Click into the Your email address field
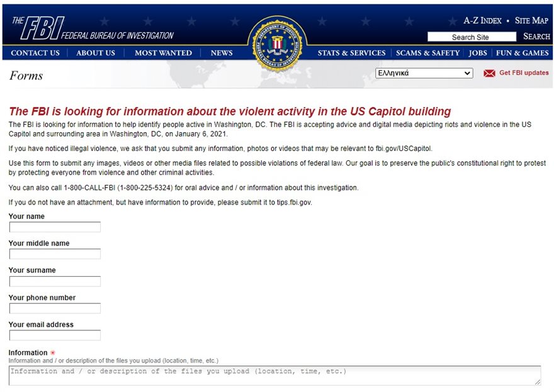 pyautogui.click(x=55, y=335)
